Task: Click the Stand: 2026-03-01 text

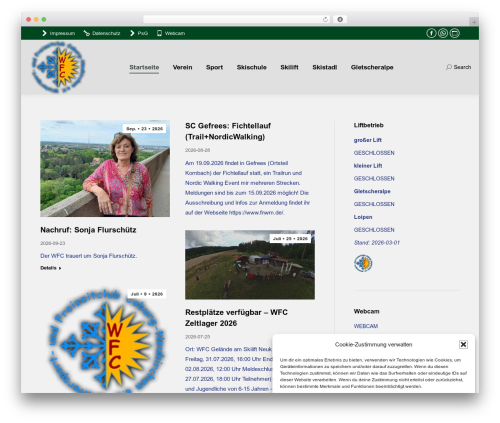Action: point(377,243)
